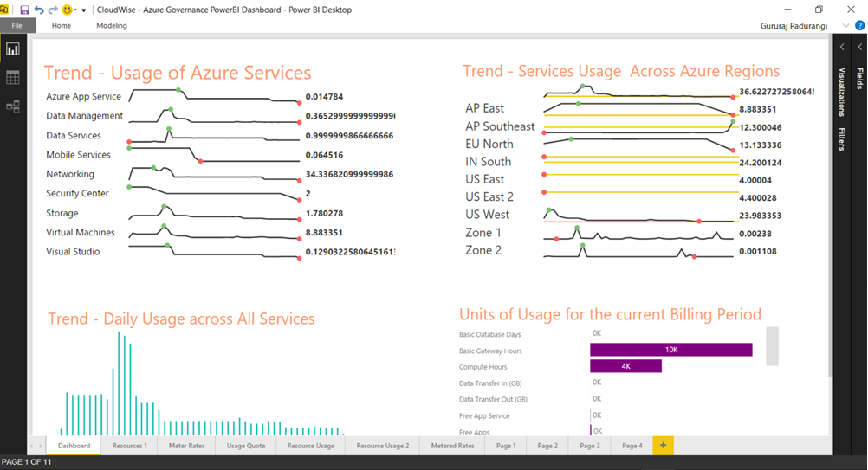This screenshot has width=868, height=470.
Task: Click the EU North region label
Action: point(489,144)
